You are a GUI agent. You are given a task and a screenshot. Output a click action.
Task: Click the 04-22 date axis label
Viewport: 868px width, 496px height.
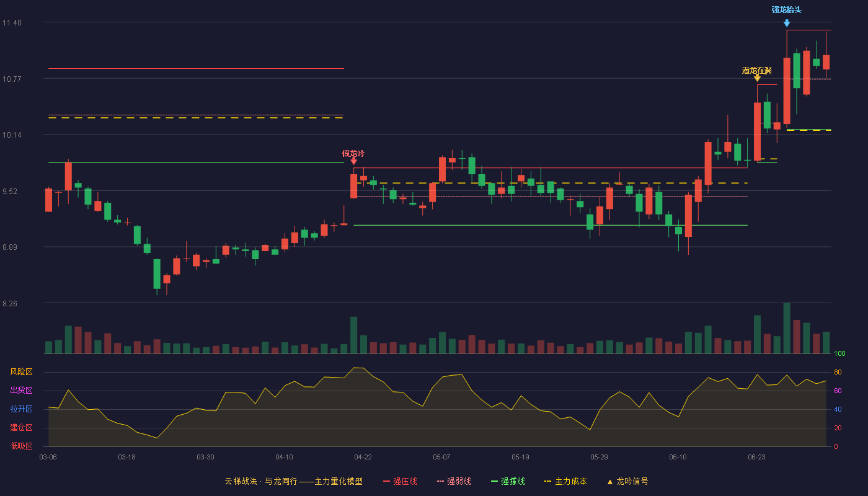click(363, 457)
